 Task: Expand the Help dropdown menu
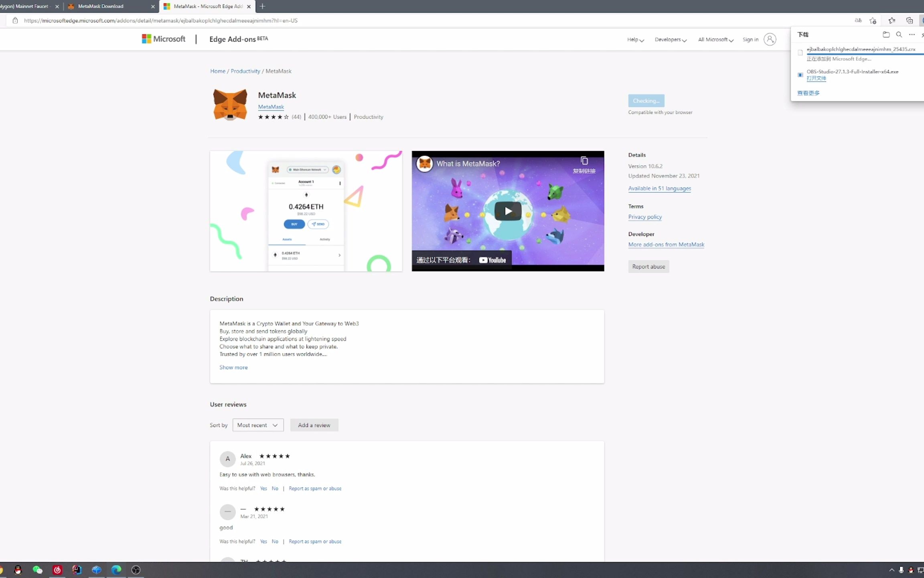click(x=636, y=39)
